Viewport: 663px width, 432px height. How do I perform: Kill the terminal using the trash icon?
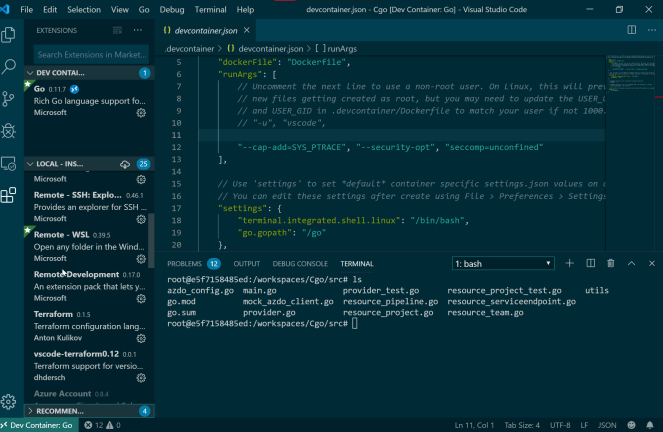coord(610,263)
